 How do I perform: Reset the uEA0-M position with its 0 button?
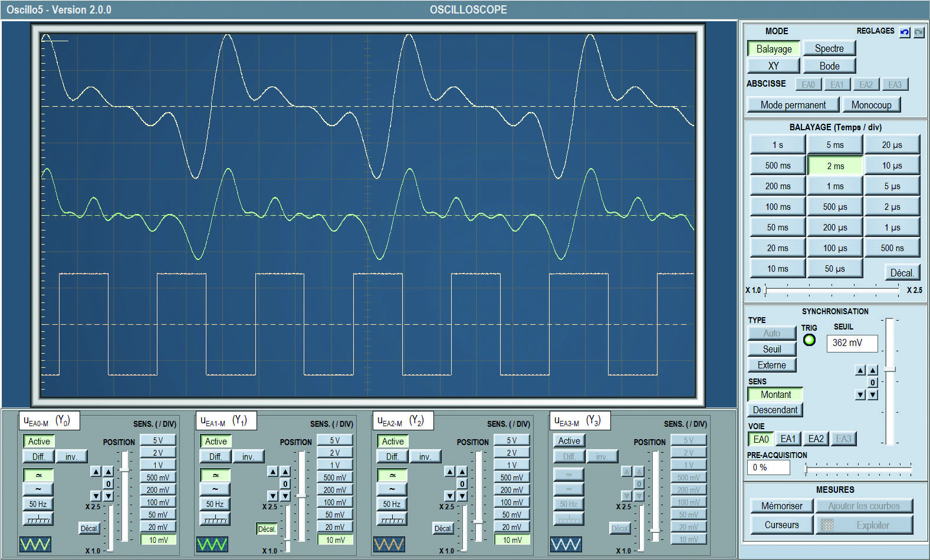point(108,484)
